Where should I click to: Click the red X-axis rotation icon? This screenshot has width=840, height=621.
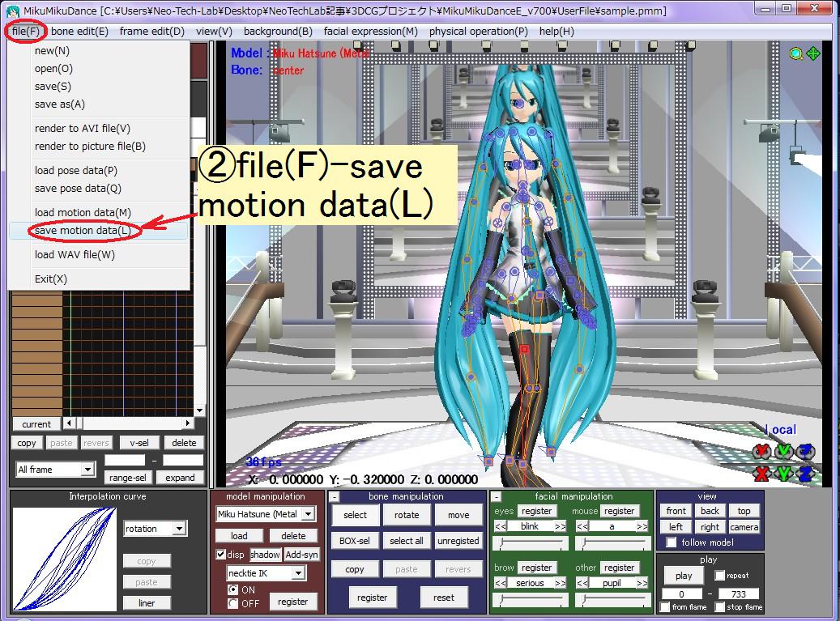[761, 451]
